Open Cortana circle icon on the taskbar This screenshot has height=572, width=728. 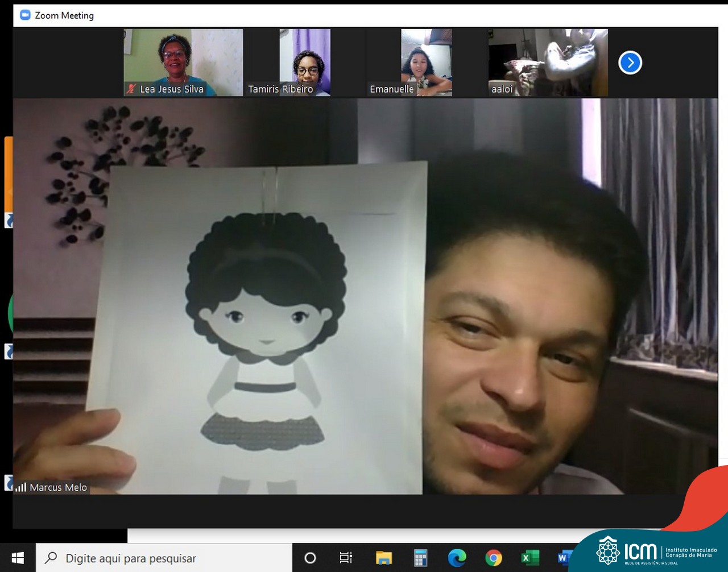pos(310,558)
